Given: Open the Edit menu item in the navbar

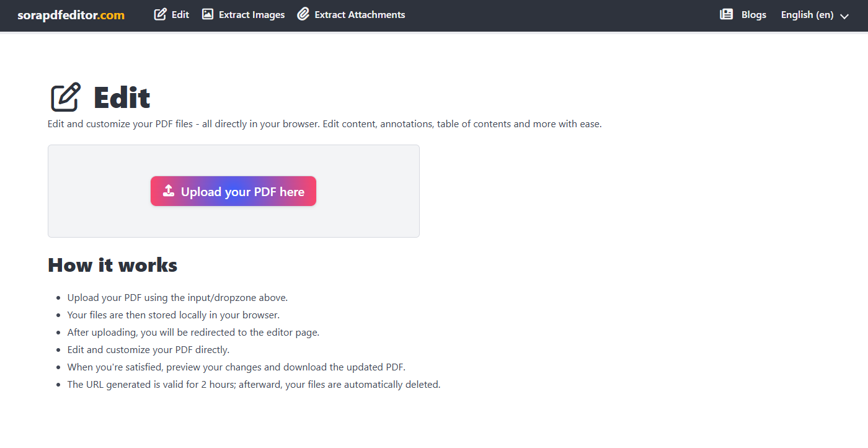Looking at the screenshot, I should (180, 15).
